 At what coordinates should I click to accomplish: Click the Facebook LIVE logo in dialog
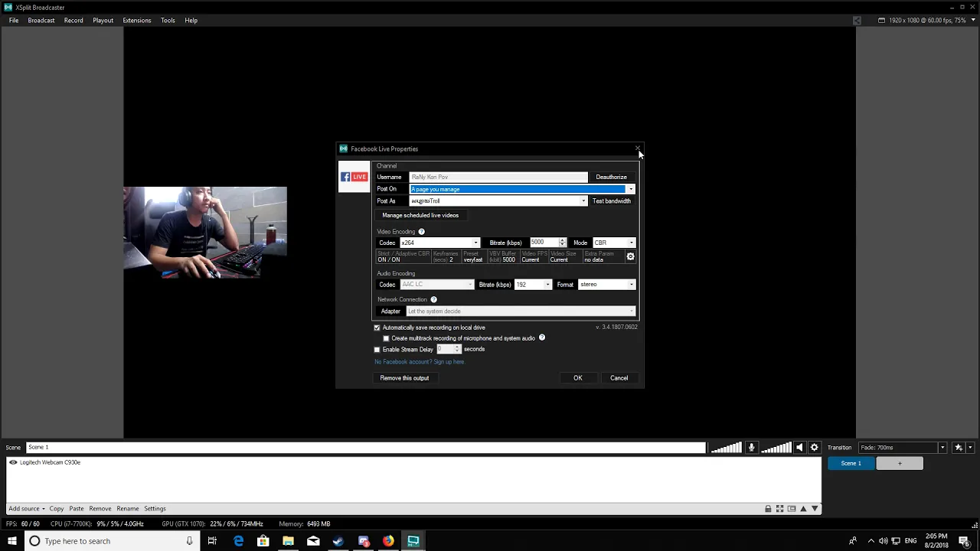tap(354, 177)
